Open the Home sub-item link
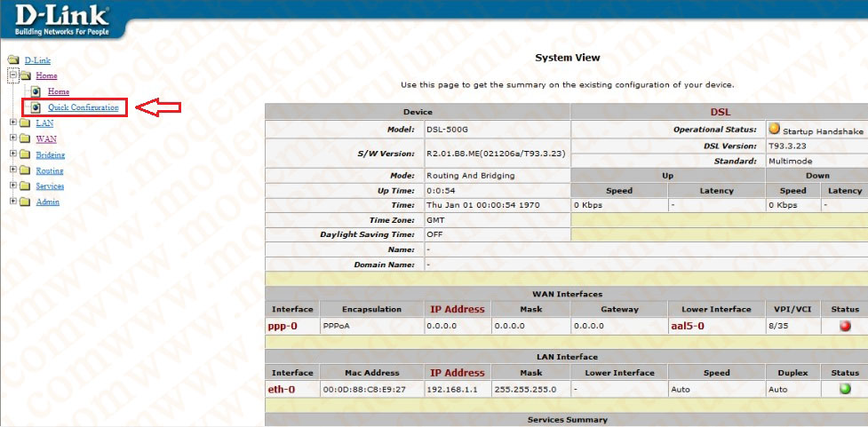The image size is (868, 427). pos(59,91)
